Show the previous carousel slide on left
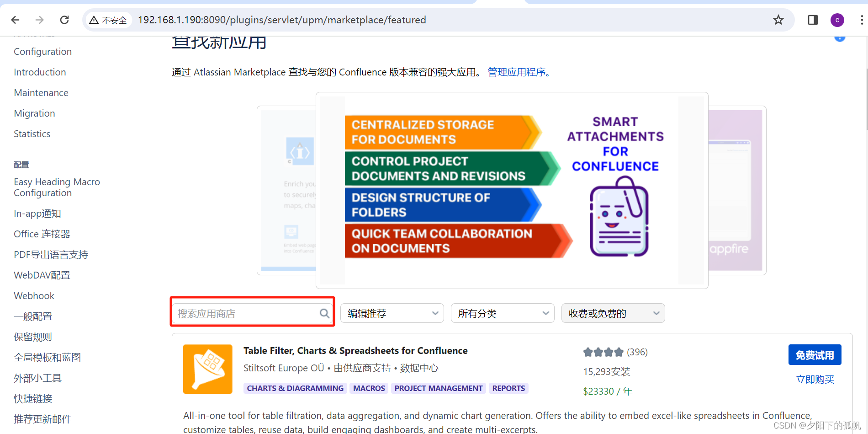868x434 pixels. pyautogui.click(x=286, y=190)
